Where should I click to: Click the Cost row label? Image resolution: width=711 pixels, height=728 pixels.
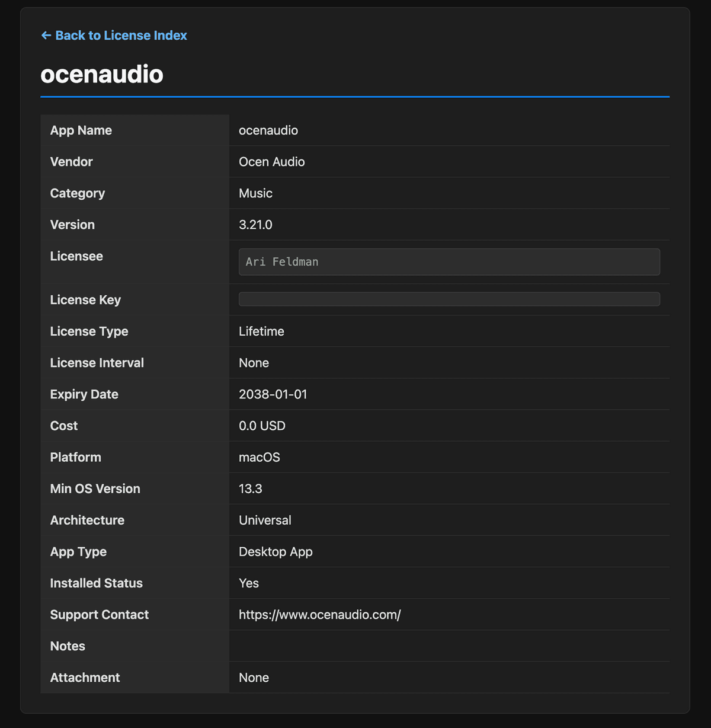(x=64, y=426)
